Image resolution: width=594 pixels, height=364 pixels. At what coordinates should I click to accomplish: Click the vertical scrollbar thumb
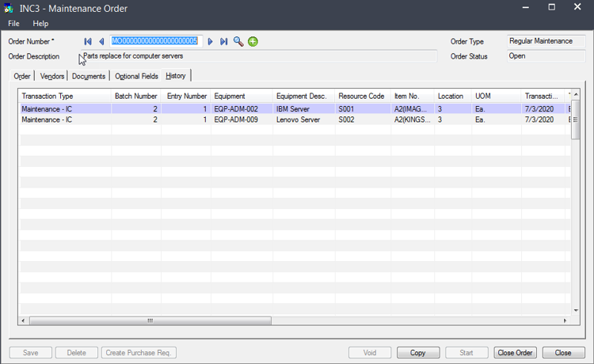click(576, 119)
